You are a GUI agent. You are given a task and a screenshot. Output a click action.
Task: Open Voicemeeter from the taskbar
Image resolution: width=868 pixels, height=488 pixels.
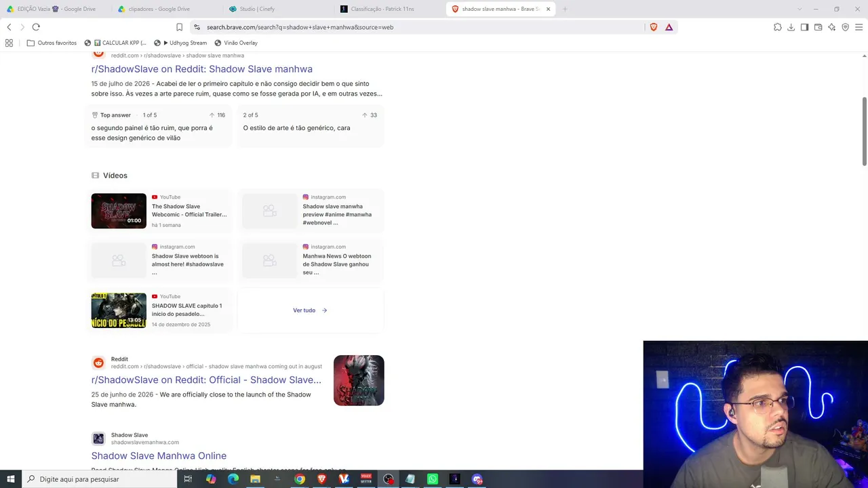[366, 479]
